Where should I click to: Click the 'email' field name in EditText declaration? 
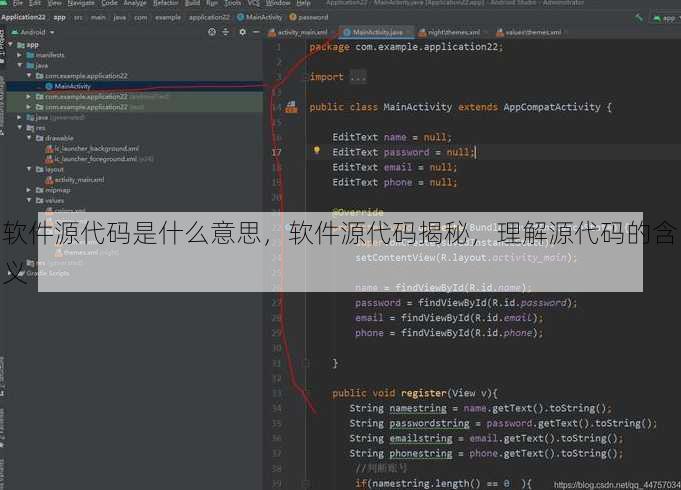[397, 167]
